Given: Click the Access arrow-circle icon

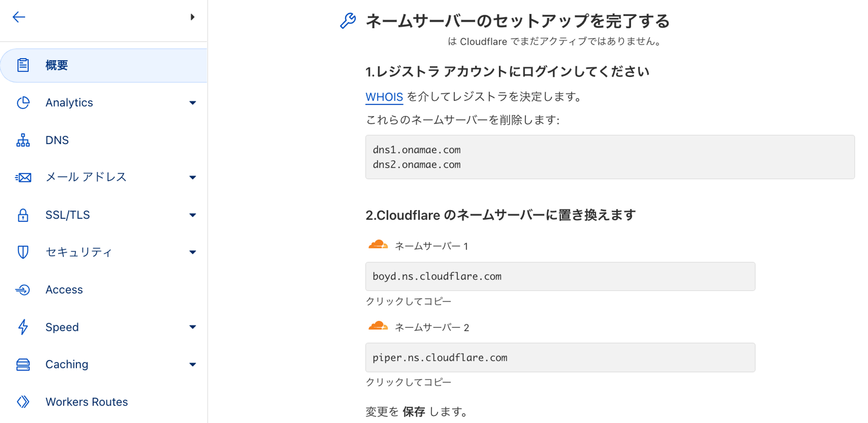Looking at the screenshot, I should pos(23,290).
